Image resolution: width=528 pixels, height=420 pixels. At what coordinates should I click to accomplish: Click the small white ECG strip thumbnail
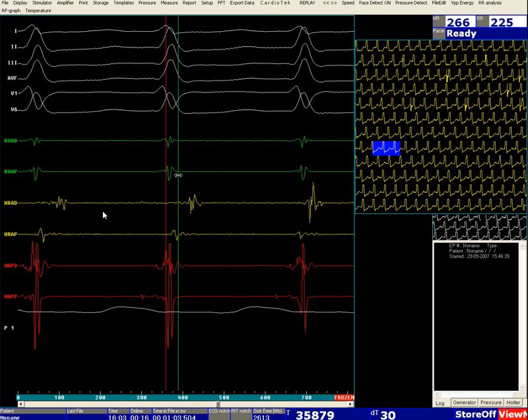pyautogui.click(x=480, y=227)
